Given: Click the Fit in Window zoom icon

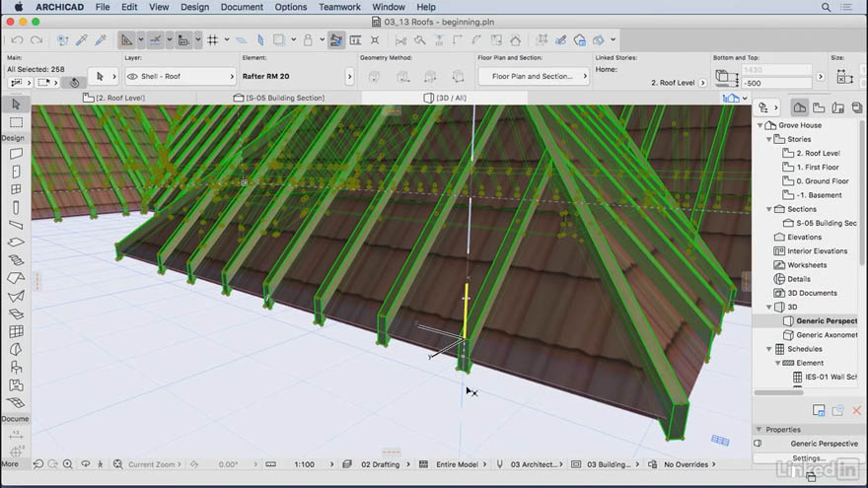Looking at the screenshot, I should point(117,464).
